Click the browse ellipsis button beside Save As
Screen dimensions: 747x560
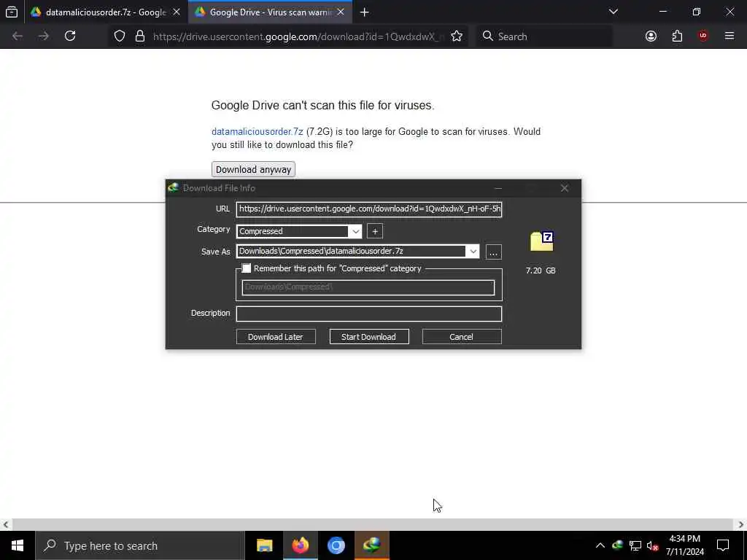(x=494, y=252)
